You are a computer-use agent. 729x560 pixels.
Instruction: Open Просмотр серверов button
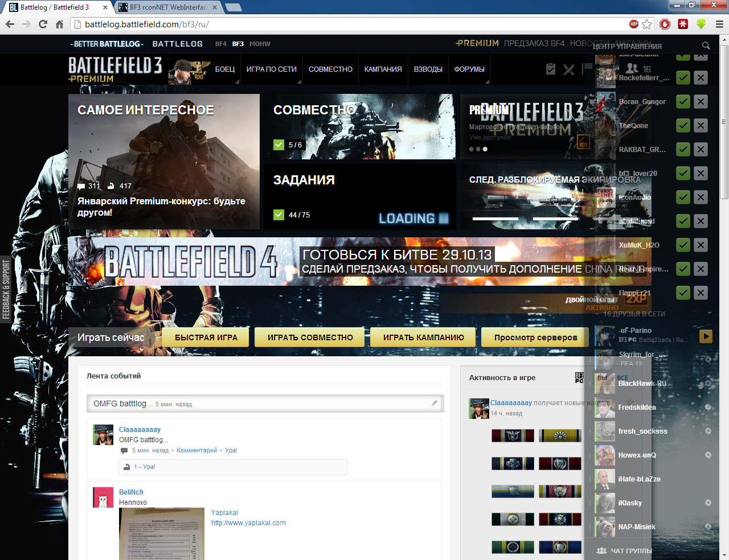535,337
